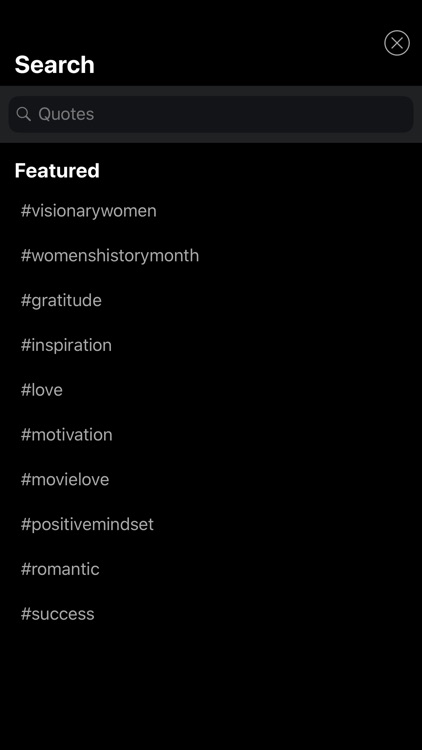
Task: Tap the gray bar surrounding the search field
Action: click(211, 138)
